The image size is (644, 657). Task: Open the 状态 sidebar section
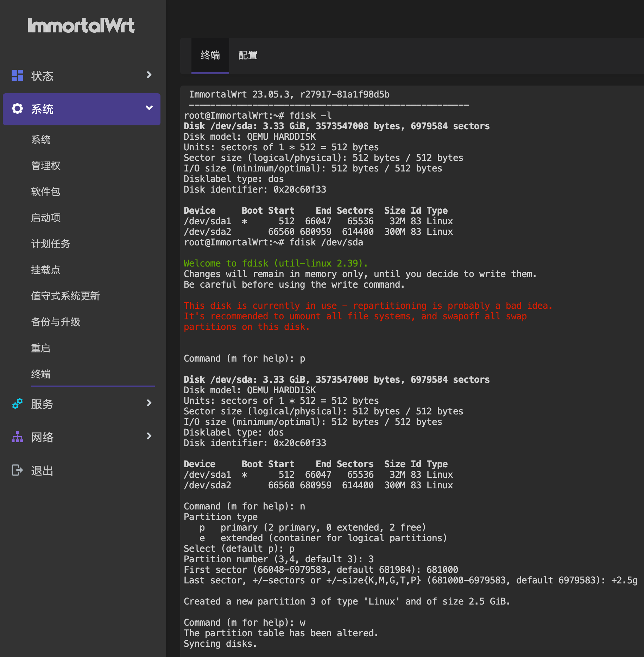pyautogui.click(x=82, y=75)
